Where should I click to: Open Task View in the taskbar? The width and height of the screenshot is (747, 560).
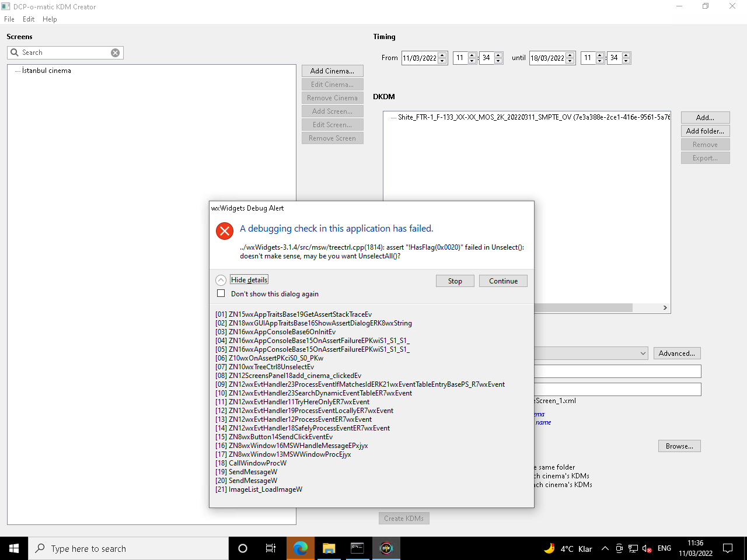tap(271, 548)
